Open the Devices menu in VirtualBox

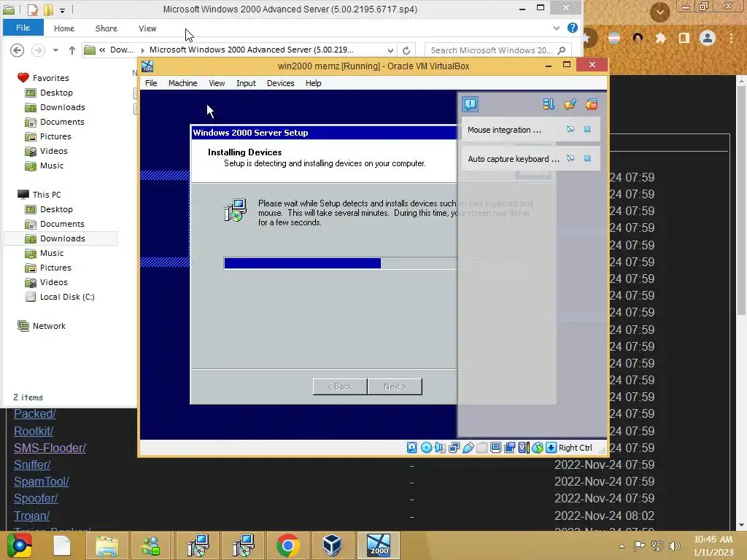pyautogui.click(x=281, y=83)
